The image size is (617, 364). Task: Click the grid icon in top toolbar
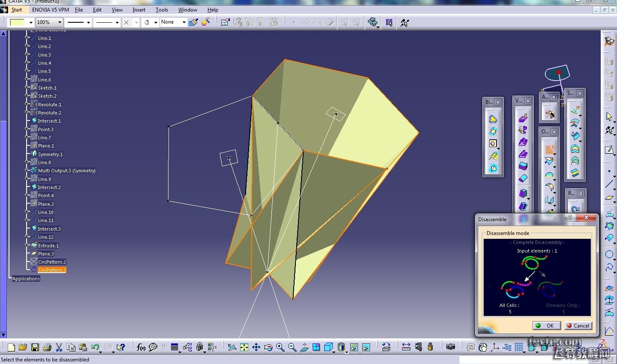(x=389, y=22)
